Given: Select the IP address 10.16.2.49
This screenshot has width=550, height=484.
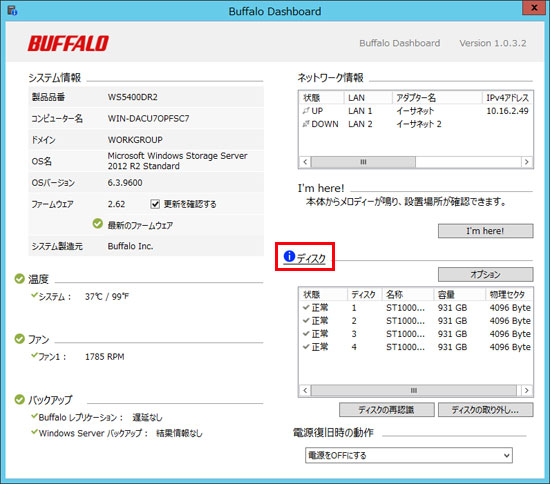Looking at the screenshot, I should click(x=507, y=111).
